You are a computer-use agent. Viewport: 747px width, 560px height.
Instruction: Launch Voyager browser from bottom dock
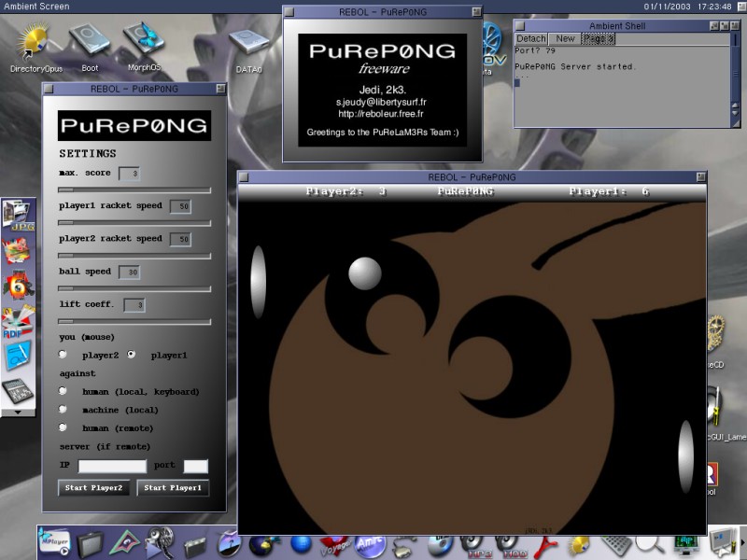[335, 546]
